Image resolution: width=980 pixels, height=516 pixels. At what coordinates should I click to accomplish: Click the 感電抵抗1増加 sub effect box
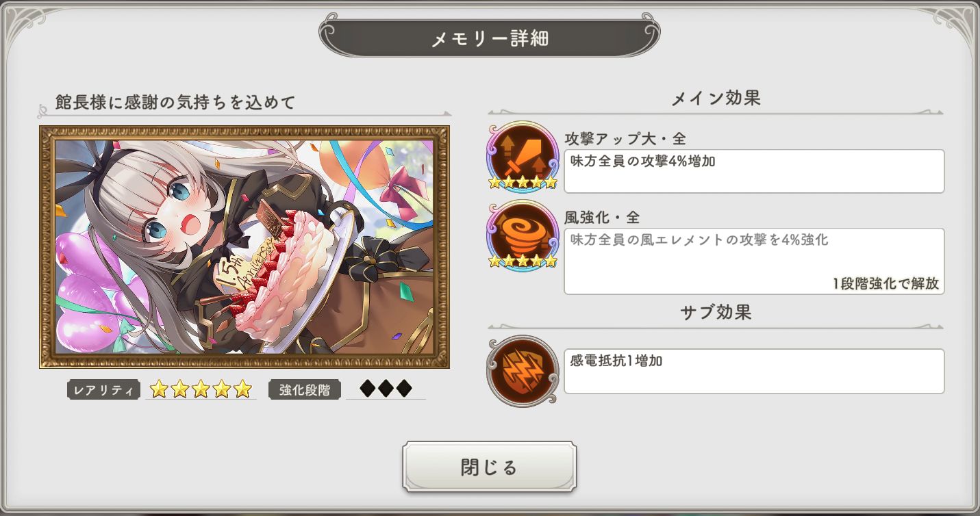[x=754, y=372]
